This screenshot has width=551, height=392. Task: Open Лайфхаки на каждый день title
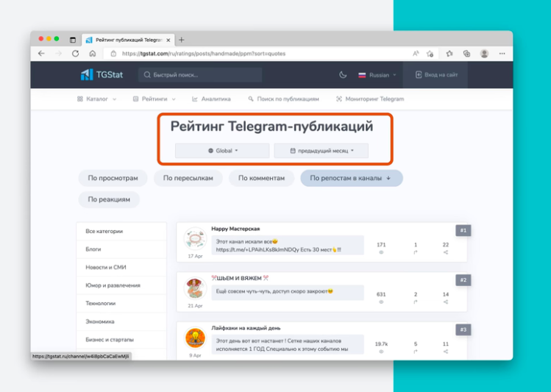point(246,328)
